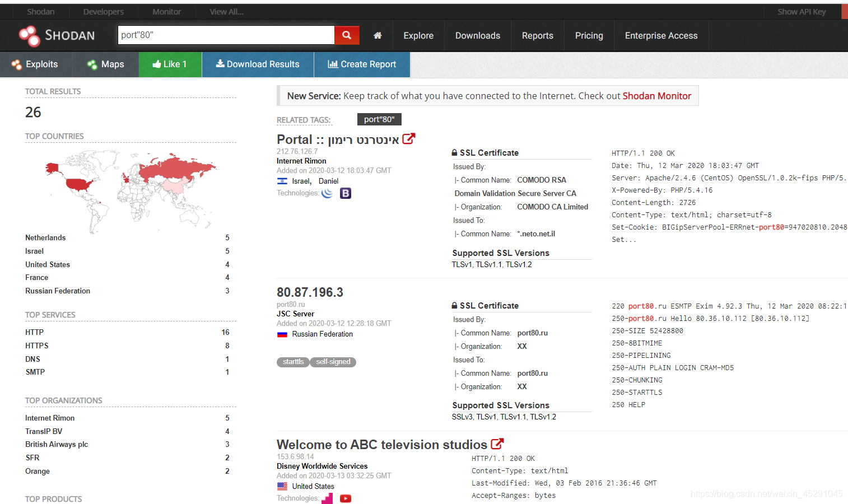Click the pink technology icon under ABC result
The width and height of the screenshot is (848, 504).
click(x=327, y=498)
